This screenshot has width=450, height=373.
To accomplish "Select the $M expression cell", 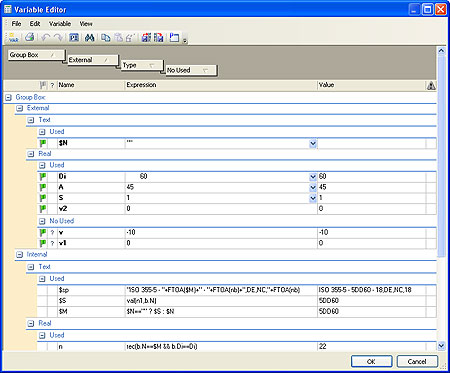I will tap(221, 312).
